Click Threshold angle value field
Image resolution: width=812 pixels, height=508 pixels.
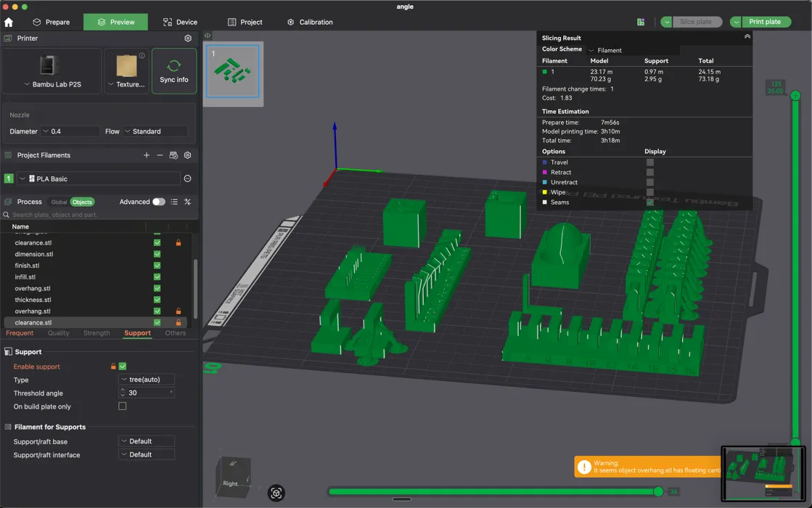147,393
